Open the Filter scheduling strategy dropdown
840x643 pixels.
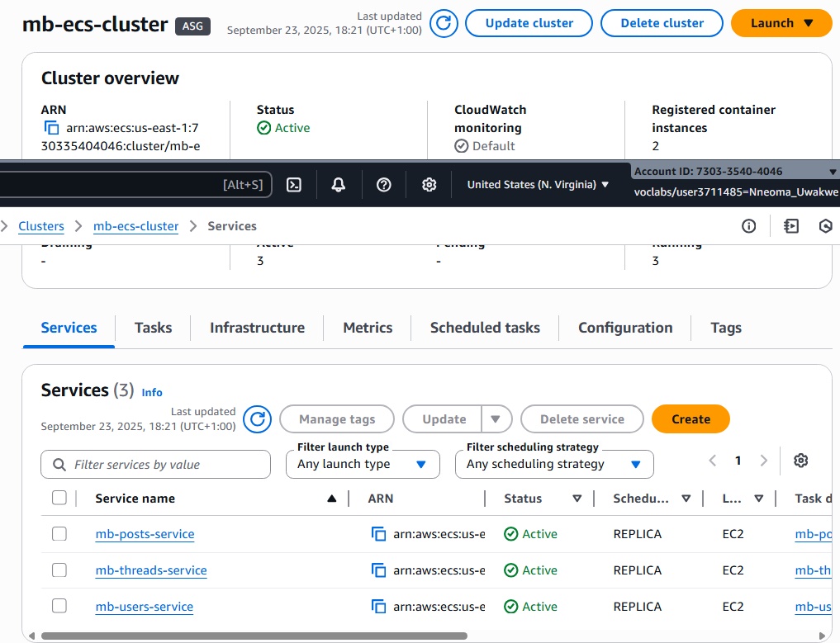pos(554,464)
